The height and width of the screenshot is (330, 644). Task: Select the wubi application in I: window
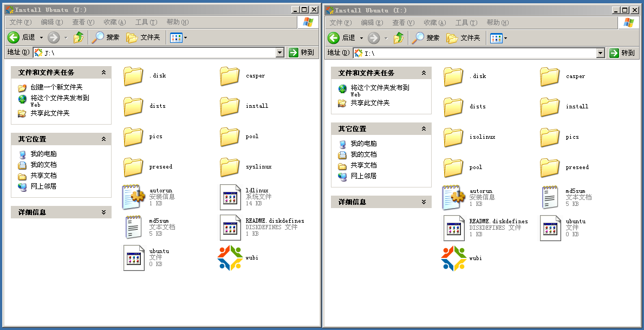pyautogui.click(x=461, y=258)
